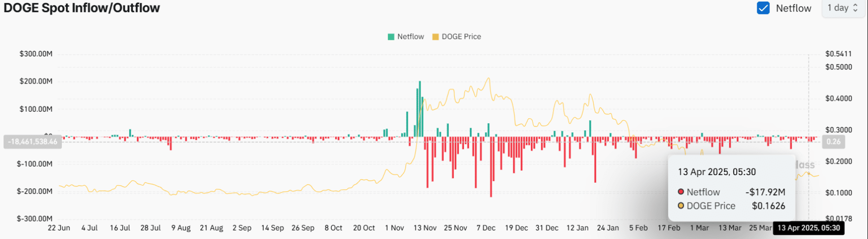Click the yellow DOGE Price dot in tooltip
The width and height of the screenshot is (868, 239).
pos(681,206)
